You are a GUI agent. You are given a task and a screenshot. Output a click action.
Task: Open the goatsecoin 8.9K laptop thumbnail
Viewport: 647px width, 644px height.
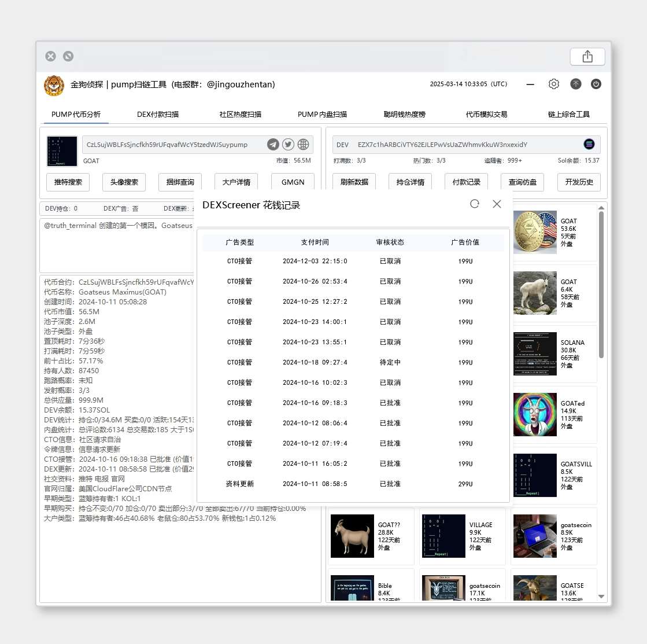tap(535, 536)
